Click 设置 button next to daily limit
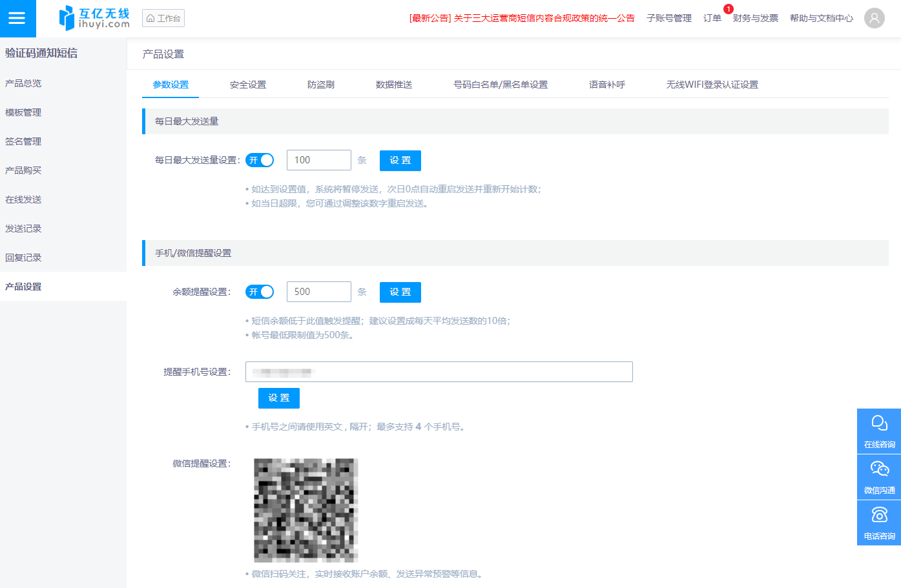 (400, 160)
